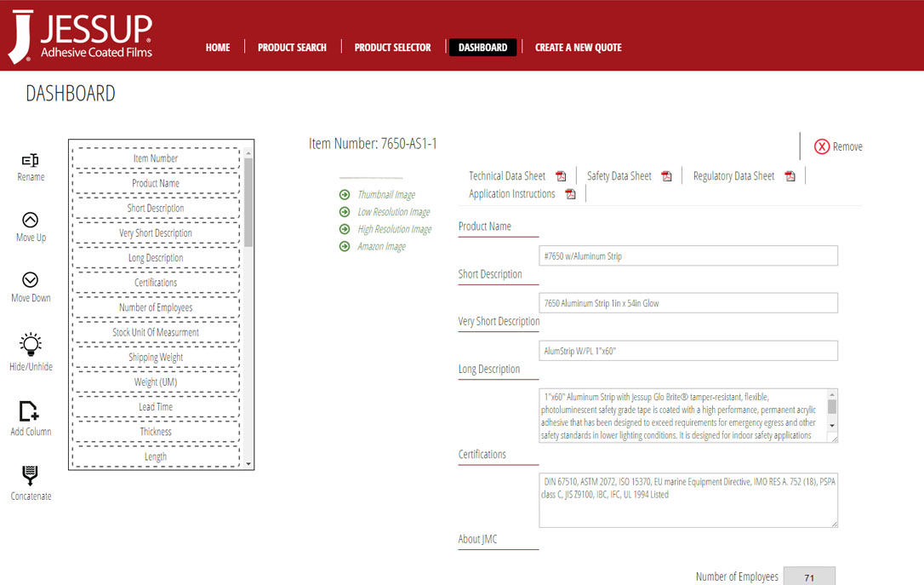Select Very Short Description in the column list
Viewport: 924px width, 585px height.
(x=156, y=232)
